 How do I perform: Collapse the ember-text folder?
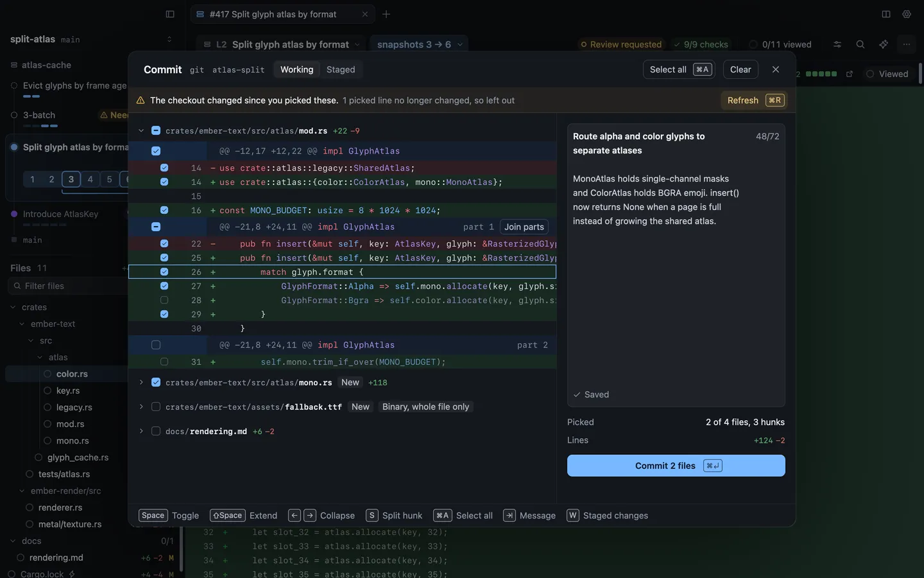click(22, 324)
